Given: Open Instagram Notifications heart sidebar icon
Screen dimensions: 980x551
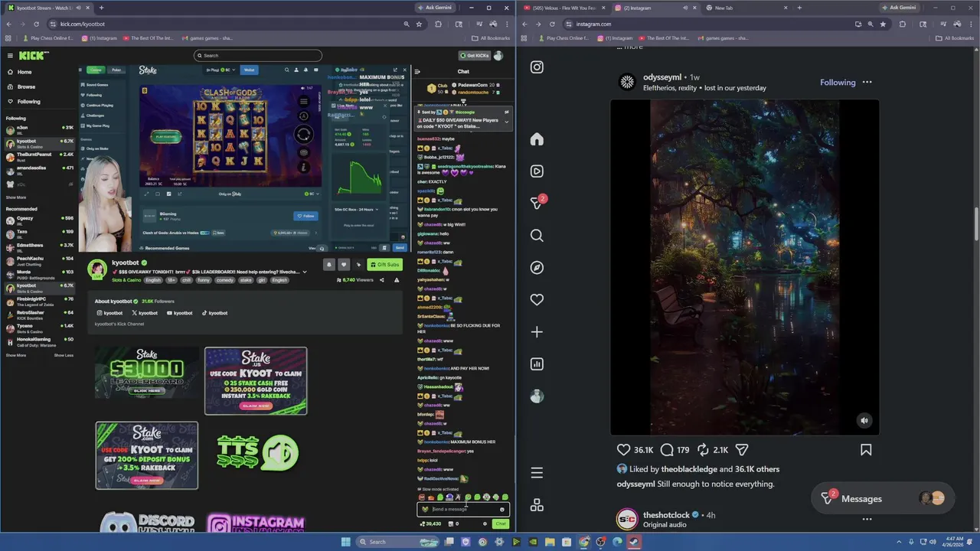Looking at the screenshot, I should point(537,300).
